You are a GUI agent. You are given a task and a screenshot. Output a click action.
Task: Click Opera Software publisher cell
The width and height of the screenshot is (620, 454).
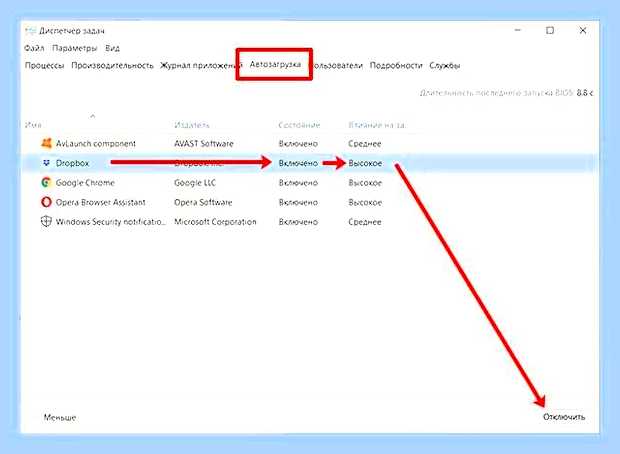coord(203,202)
